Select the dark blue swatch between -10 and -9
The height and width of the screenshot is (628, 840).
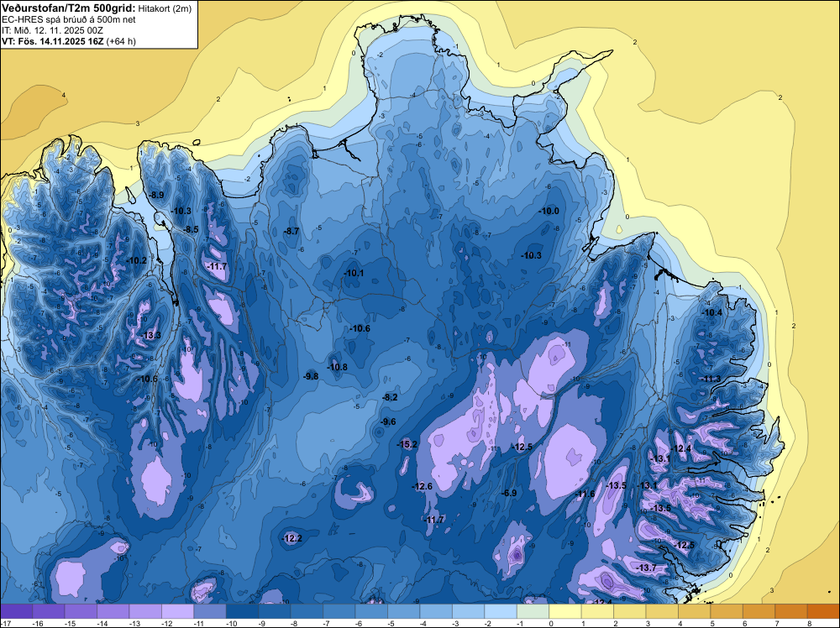tap(242, 611)
